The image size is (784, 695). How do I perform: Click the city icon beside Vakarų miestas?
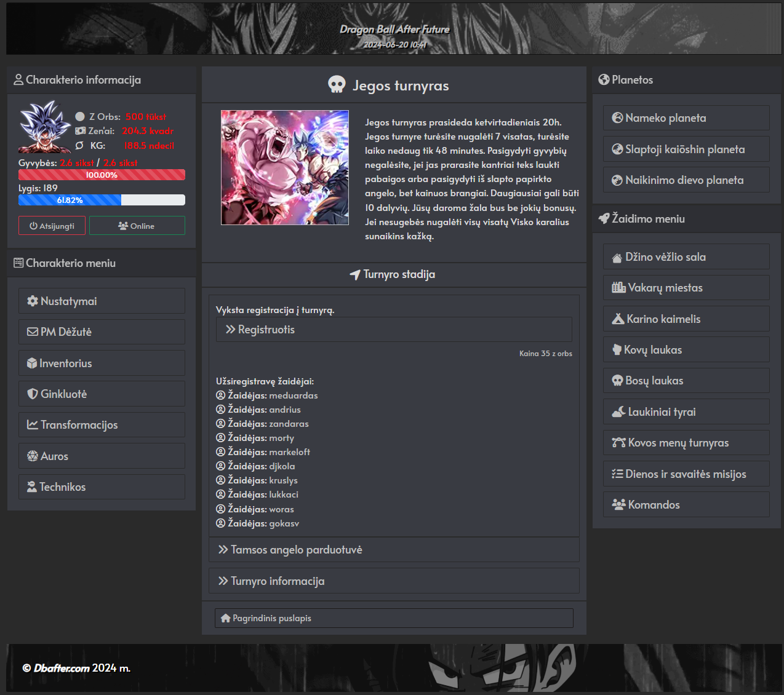(x=618, y=288)
